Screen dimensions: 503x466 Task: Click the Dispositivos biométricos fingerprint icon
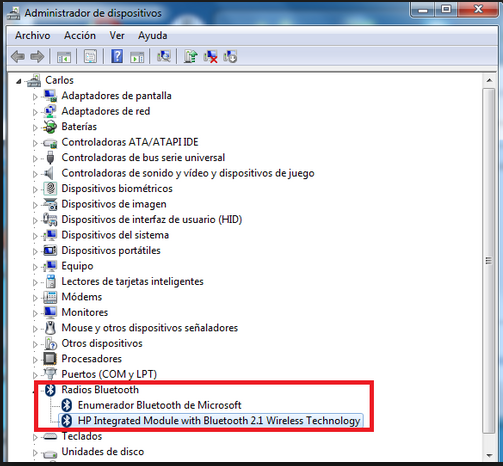(x=50, y=189)
